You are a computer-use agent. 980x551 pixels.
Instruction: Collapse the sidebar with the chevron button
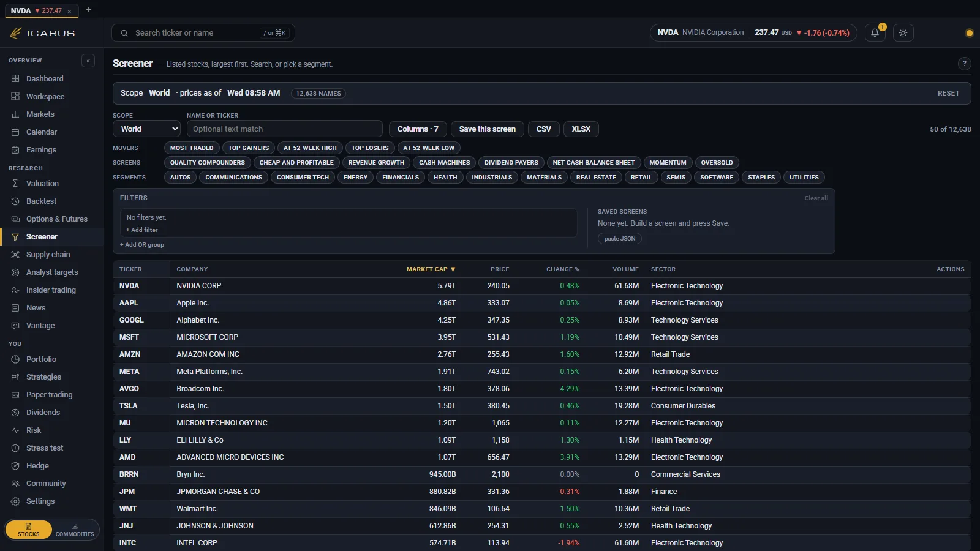pyautogui.click(x=88, y=61)
